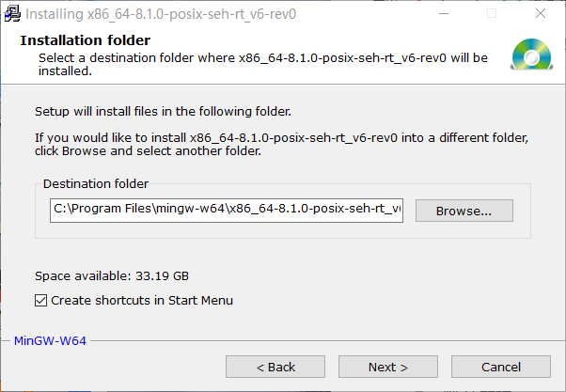
Task: Click the installer icon in the title bar
Action: point(12,13)
